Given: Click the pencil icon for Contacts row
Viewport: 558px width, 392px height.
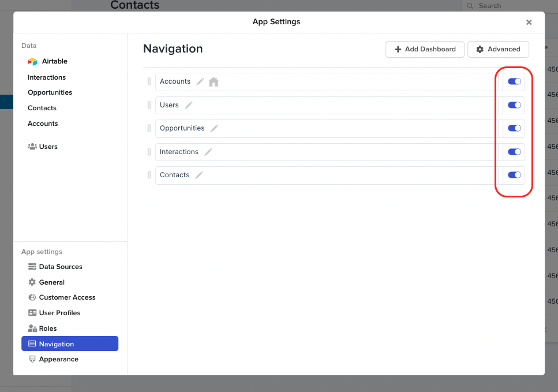Looking at the screenshot, I should pyautogui.click(x=199, y=175).
